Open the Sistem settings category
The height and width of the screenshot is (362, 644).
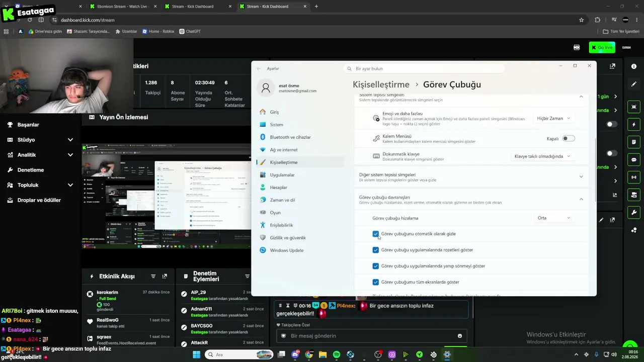[x=300, y=125]
